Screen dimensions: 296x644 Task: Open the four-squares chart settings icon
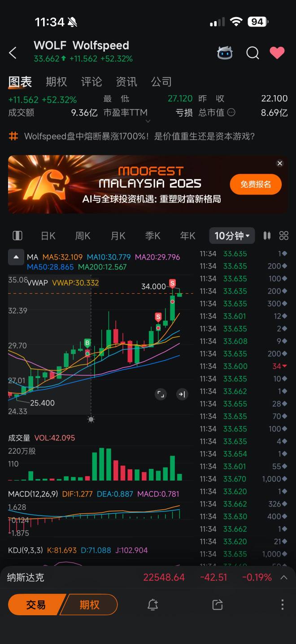pyautogui.click(x=284, y=236)
